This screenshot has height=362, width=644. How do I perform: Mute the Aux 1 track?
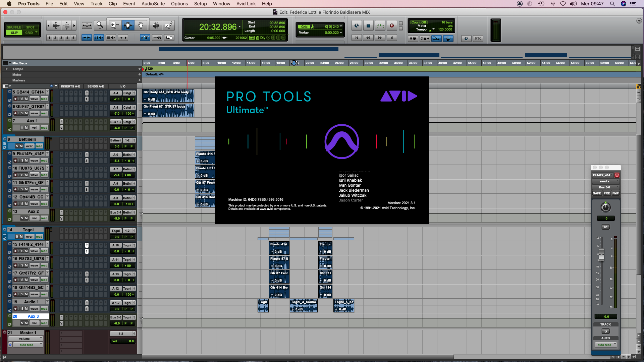(x=26, y=128)
